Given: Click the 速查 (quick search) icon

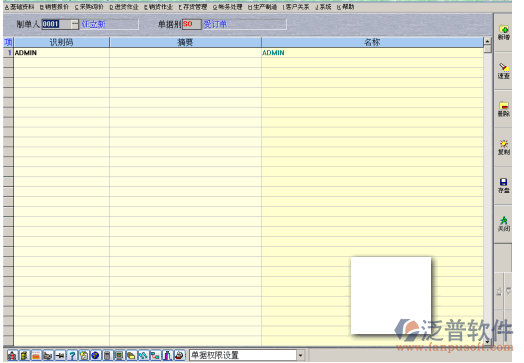Looking at the screenshot, I should tap(504, 71).
